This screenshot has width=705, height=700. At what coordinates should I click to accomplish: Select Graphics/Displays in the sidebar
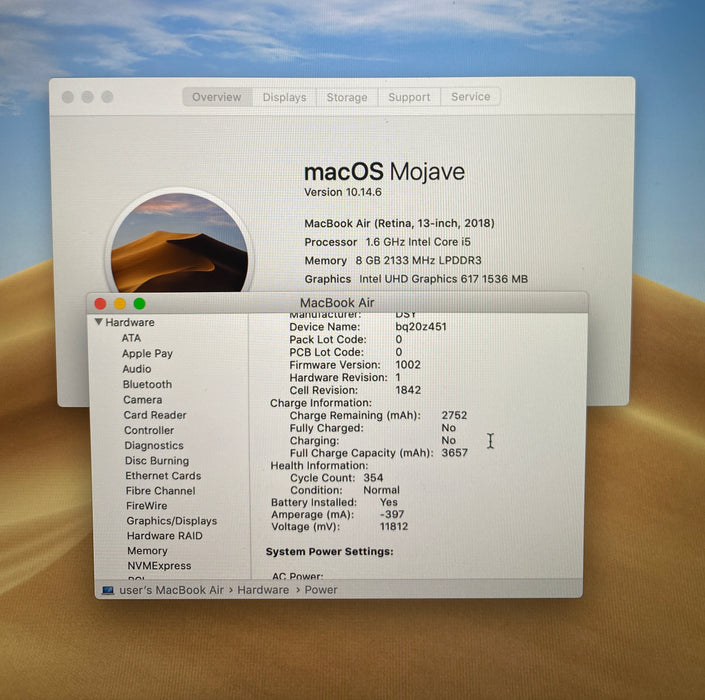pos(172,521)
